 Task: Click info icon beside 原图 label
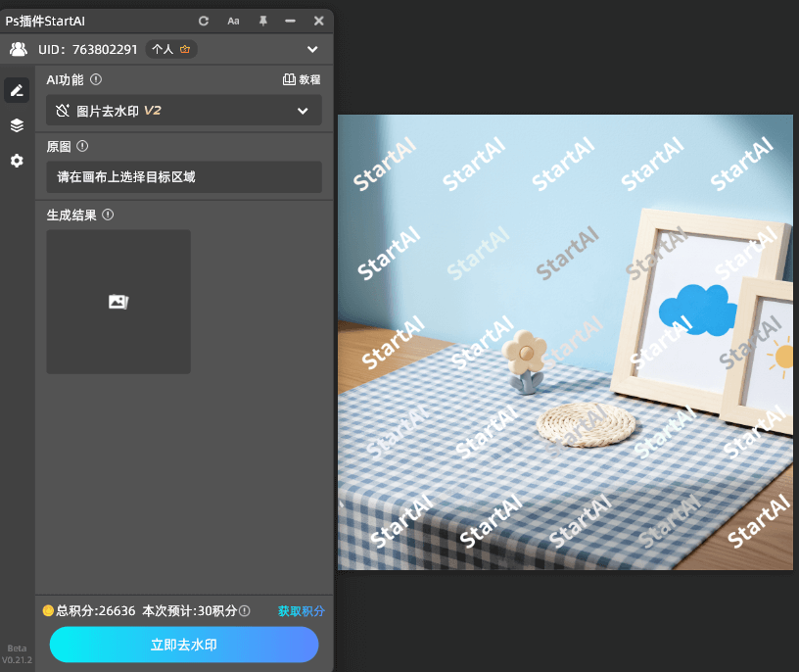click(x=82, y=146)
